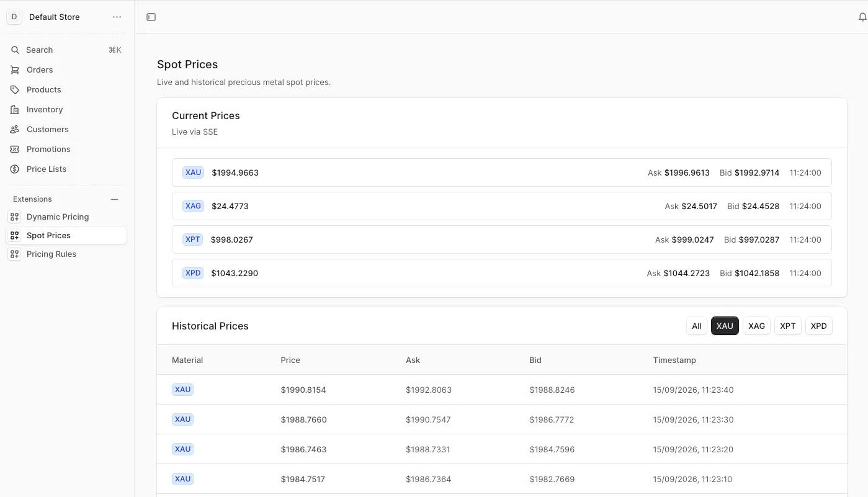The width and height of the screenshot is (868, 497).
Task: Click the current price $1043.2290
Action: [235, 273]
